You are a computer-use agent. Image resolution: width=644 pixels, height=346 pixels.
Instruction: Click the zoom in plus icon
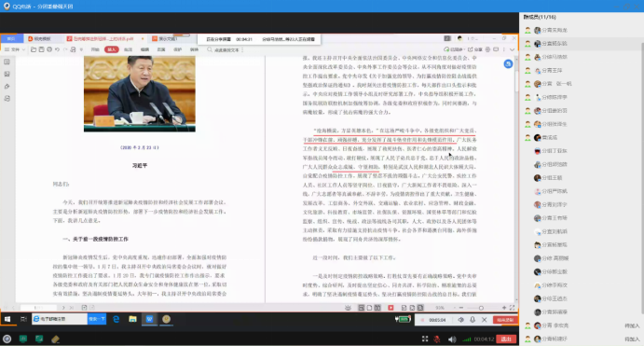504,308
